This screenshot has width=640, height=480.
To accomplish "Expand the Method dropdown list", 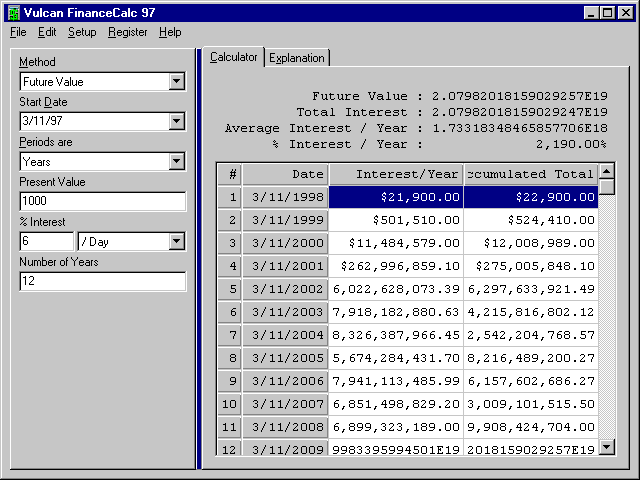I will point(176,82).
